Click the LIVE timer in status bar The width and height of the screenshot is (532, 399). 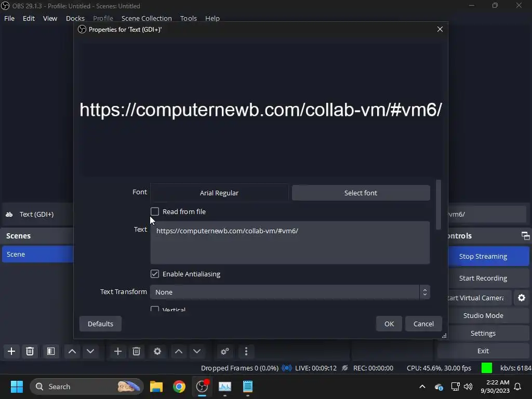315,368
